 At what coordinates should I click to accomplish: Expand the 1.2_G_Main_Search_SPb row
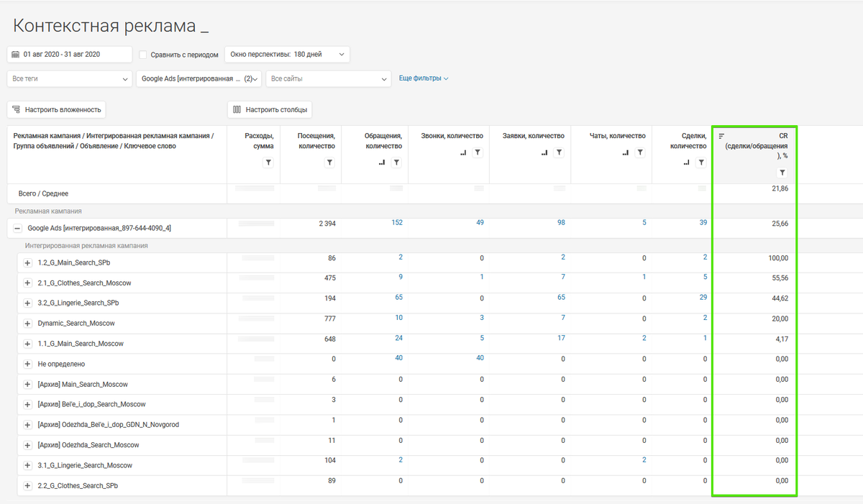click(x=27, y=263)
